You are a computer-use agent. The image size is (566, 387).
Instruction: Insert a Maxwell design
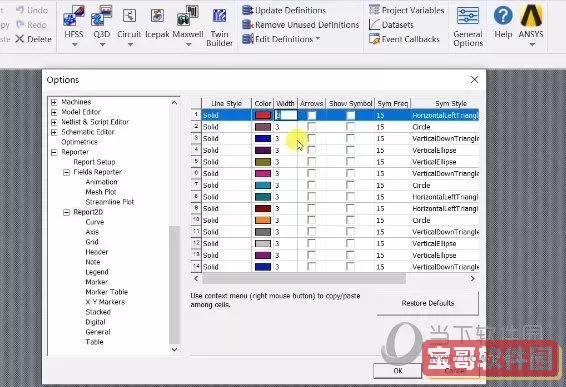click(x=188, y=21)
